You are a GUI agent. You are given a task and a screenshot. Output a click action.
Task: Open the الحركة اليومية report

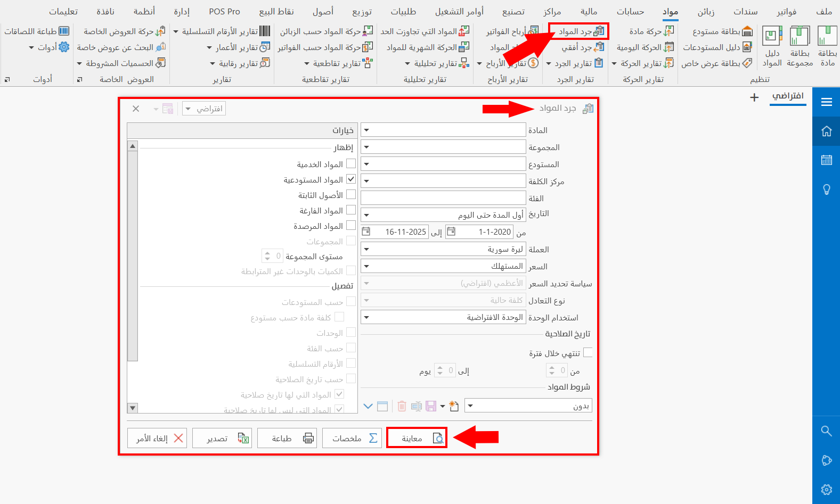tap(645, 47)
